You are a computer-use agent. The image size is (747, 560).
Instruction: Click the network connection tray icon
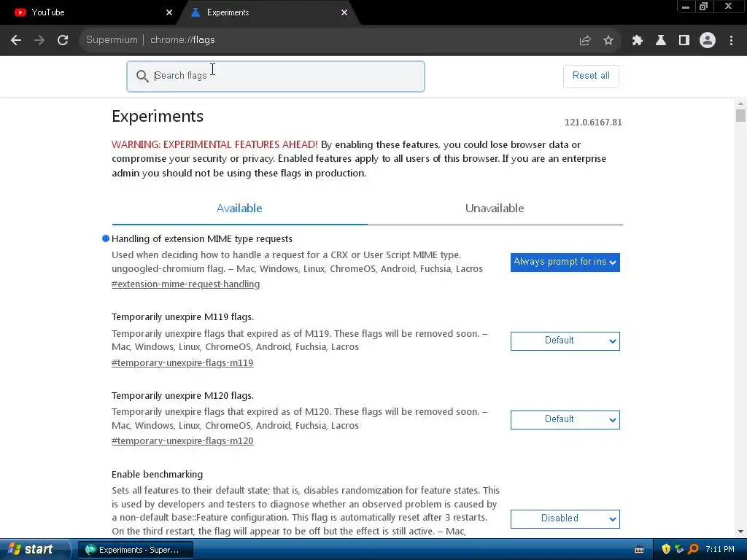coord(679,549)
